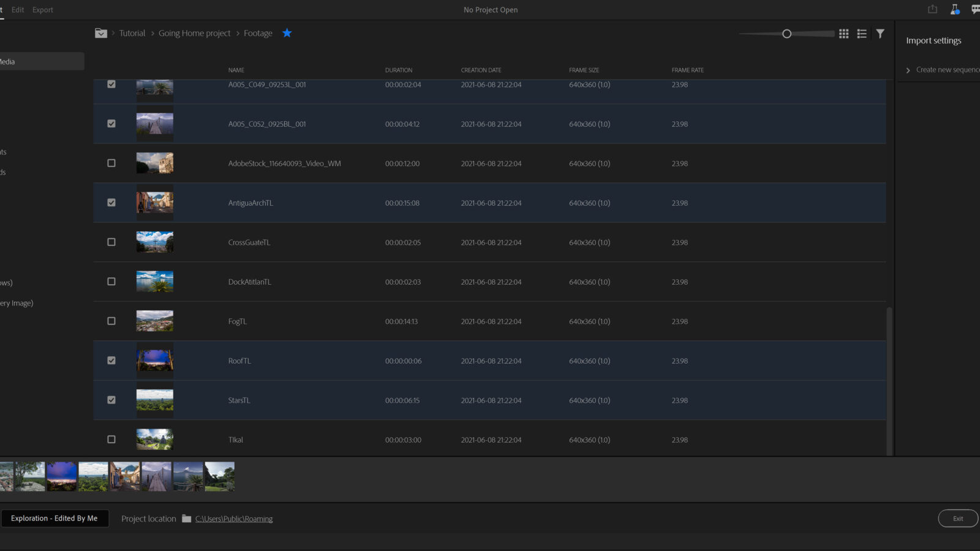Image resolution: width=980 pixels, height=551 pixels.
Task: Click the project location folder icon
Action: 186,519
